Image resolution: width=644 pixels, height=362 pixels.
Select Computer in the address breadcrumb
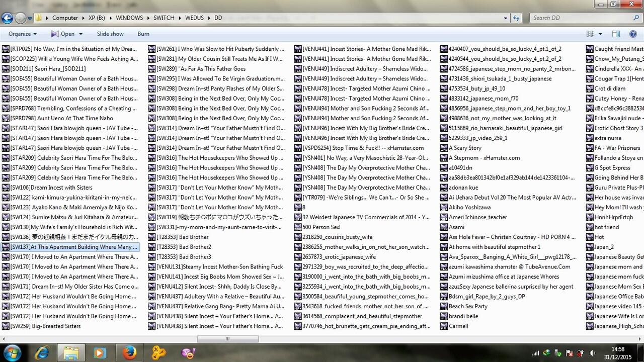pyautogui.click(x=65, y=18)
